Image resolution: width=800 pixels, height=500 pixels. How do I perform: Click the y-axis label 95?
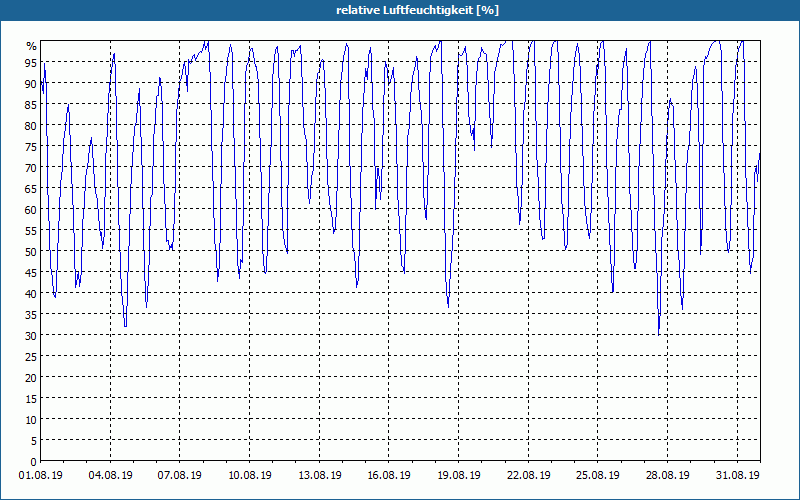click(x=31, y=63)
